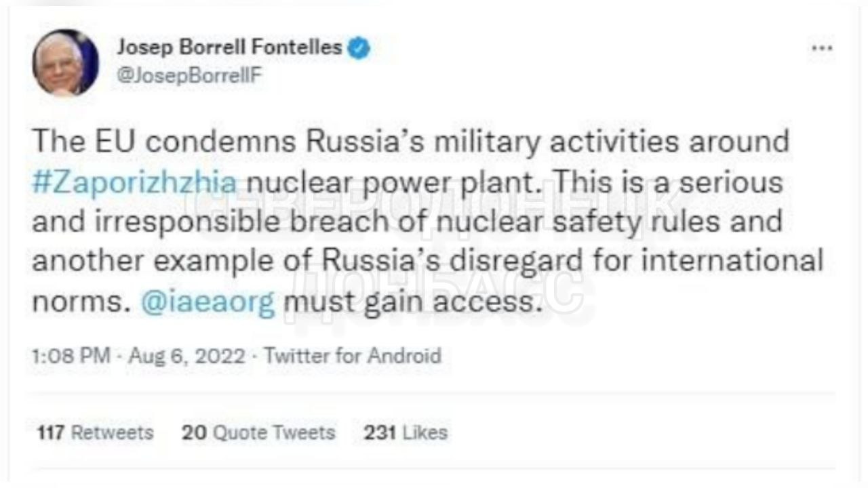Image resolution: width=868 pixels, height=488 pixels.
Task: View the 20 Quote Tweets list
Action: click(x=258, y=432)
